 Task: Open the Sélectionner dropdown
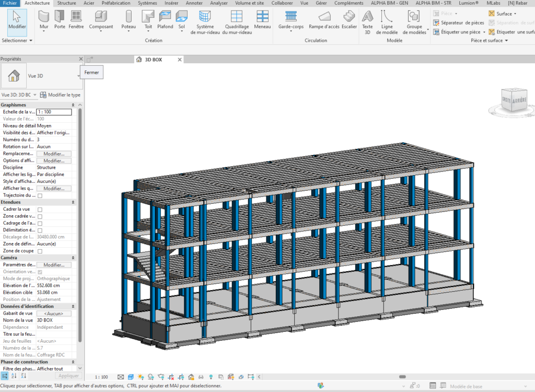(17, 40)
